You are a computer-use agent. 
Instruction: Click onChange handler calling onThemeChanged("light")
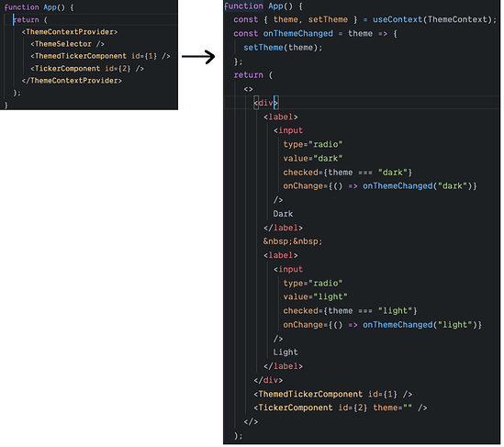(x=383, y=325)
